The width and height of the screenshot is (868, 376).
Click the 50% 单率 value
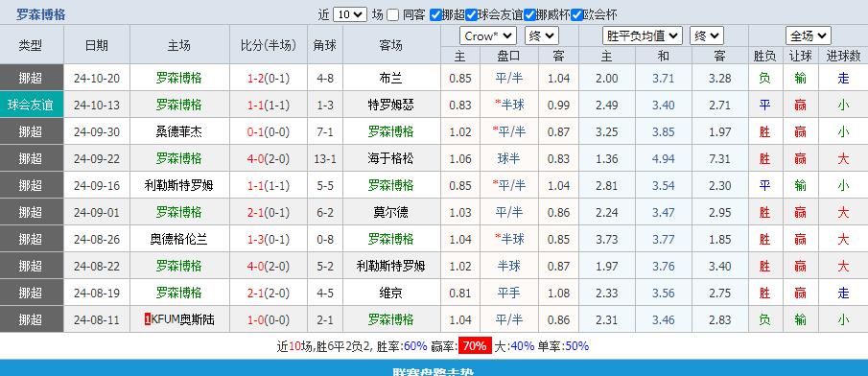click(x=576, y=346)
